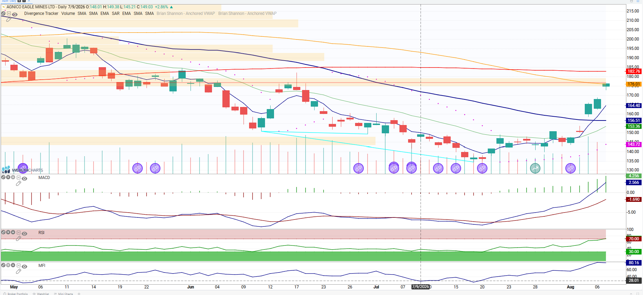Screen dimensions: 644x295
Task: Click the green 4.256 MACD value label
Action: click(634, 176)
